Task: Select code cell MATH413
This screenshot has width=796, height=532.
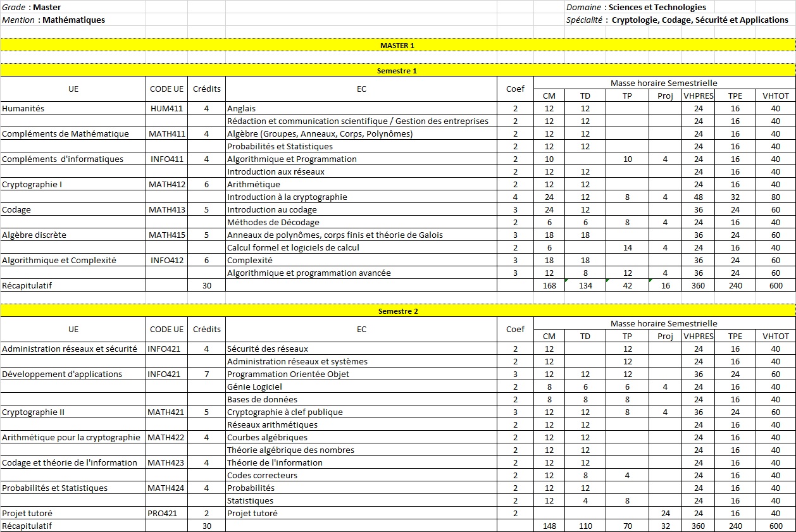Action: click(166, 209)
